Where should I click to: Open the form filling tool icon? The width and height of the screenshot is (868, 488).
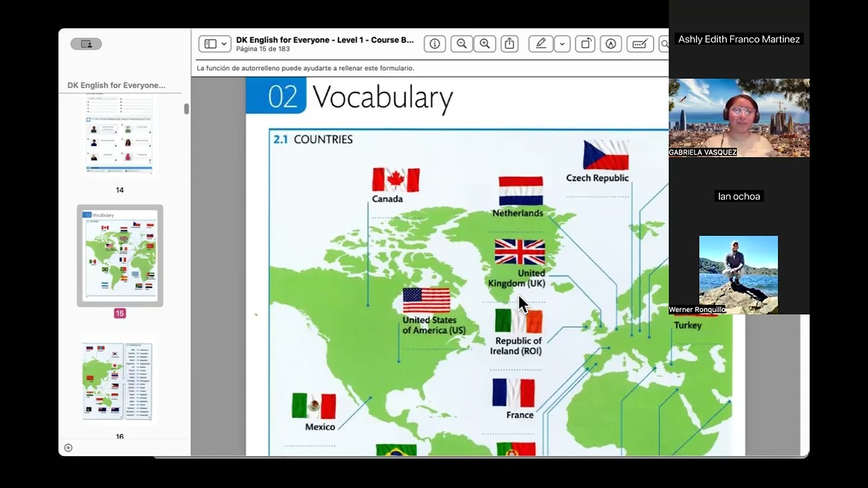coord(639,43)
